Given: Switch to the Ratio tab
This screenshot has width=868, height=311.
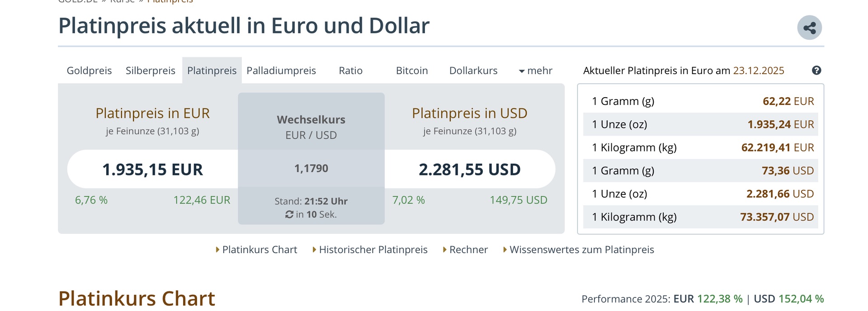Looking at the screenshot, I should pyautogui.click(x=350, y=71).
